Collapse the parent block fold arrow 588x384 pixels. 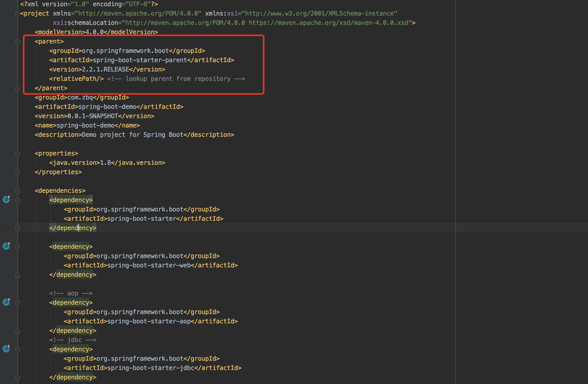click(18, 41)
